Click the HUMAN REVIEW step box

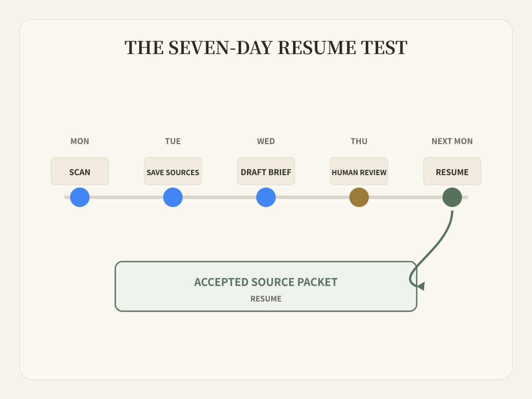(359, 171)
